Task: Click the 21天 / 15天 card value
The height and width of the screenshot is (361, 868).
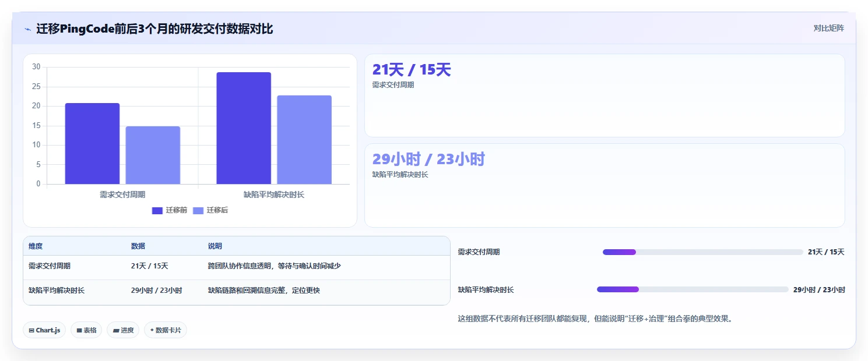Action: click(412, 70)
